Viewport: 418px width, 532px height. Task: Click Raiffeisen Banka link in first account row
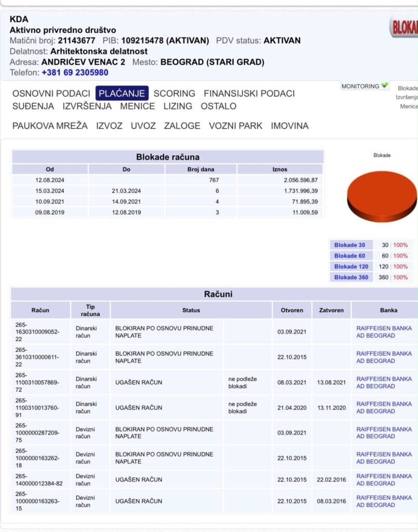click(x=384, y=332)
